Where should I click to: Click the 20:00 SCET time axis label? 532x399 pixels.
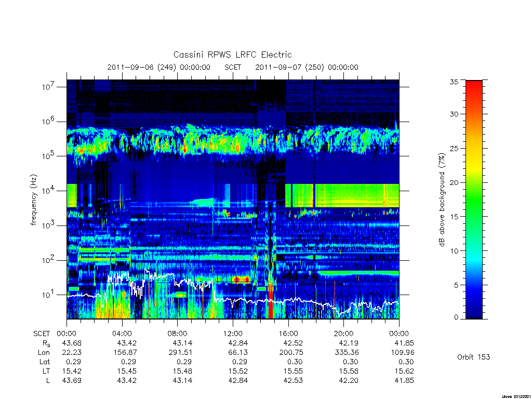pyautogui.click(x=344, y=334)
